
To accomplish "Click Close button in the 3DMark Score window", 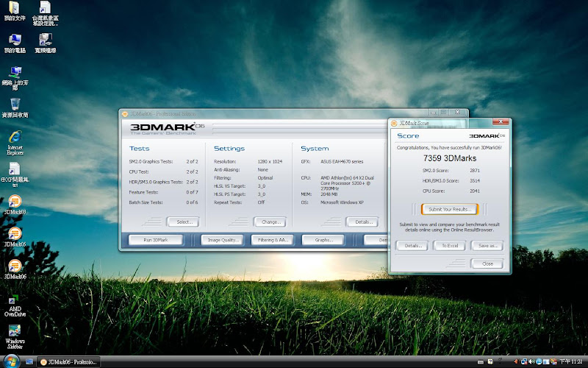I will click(487, 263).
